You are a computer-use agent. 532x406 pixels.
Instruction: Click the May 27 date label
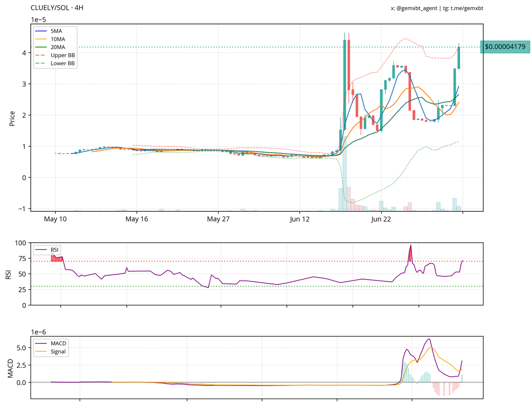click(x=219, y=219)
